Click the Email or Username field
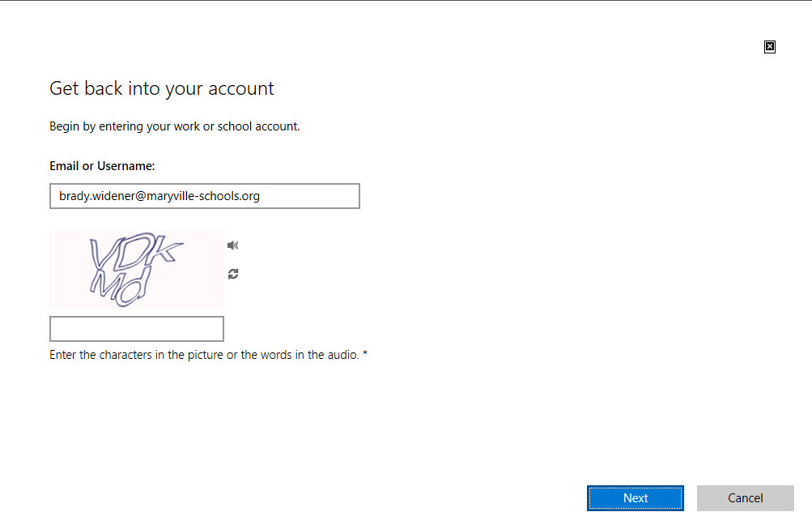Image resolution: width=812 pixels, height=529 pixels. coord(205,196)
